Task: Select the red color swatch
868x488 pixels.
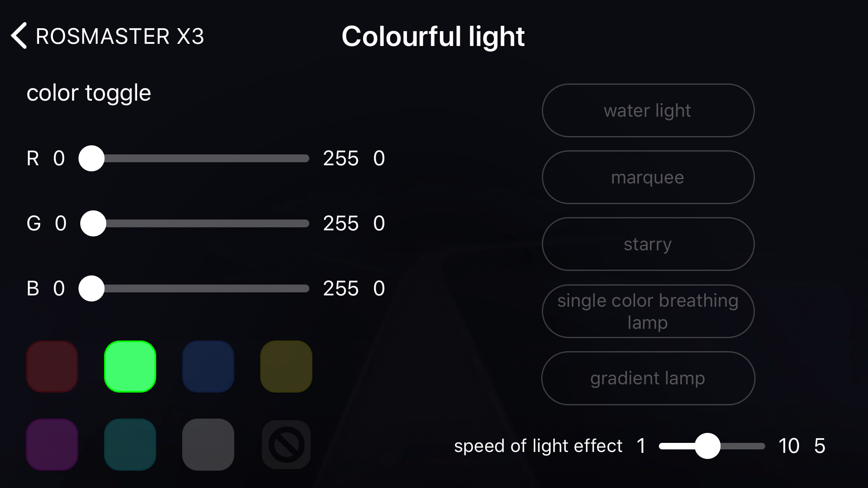Action: (52, 367)
